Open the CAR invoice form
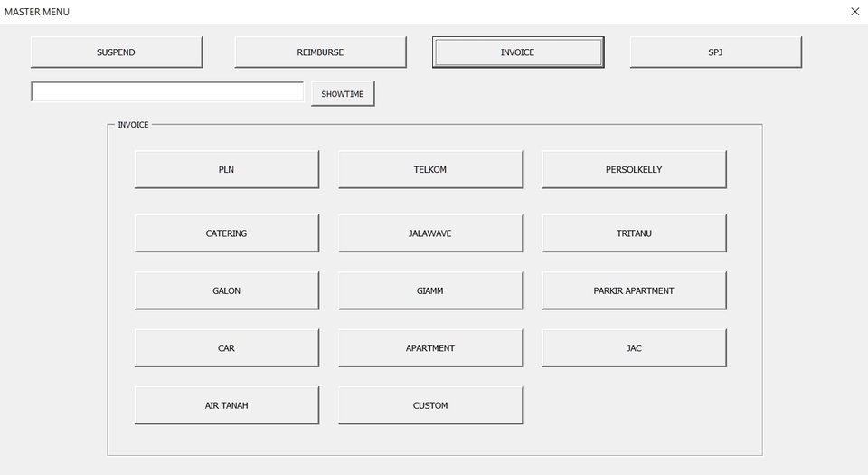The width and height of the screenshot is (868, 475). click(x=226, y=348)
